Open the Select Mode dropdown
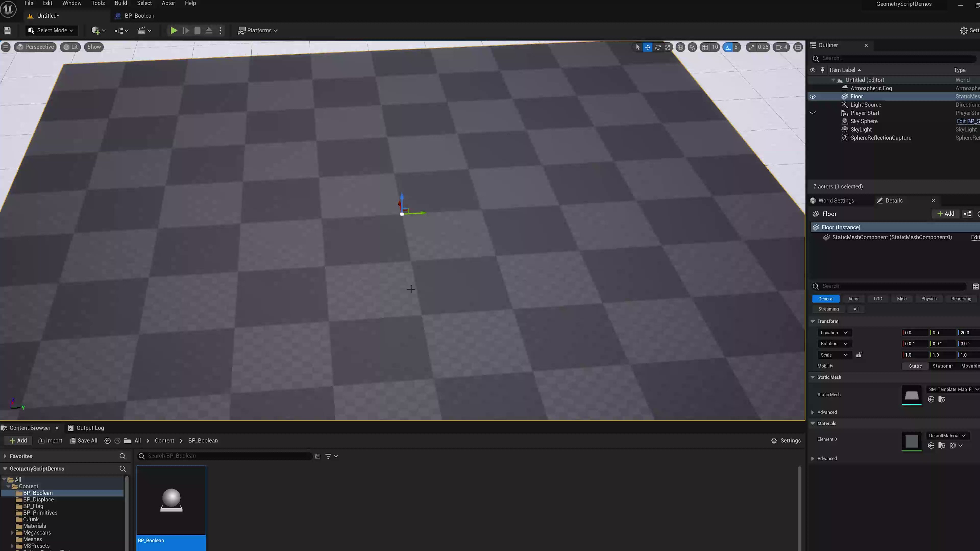The height and width of the screenshot is (551, 980). pyautogui.click(x=51, y=30)
